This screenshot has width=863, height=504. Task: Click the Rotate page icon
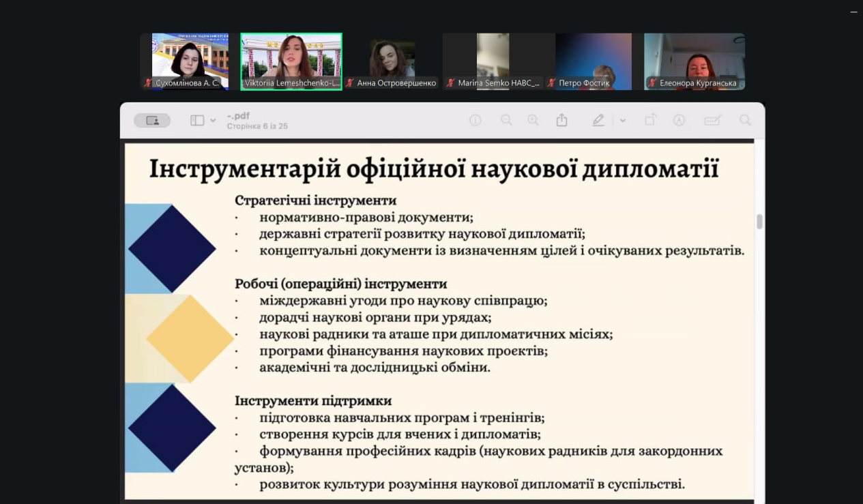(650, 120)
